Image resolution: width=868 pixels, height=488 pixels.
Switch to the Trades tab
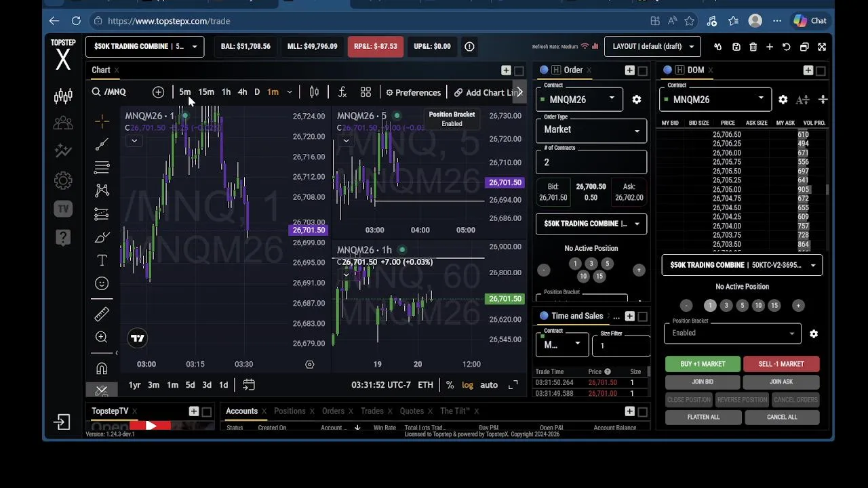pos(372,411)
